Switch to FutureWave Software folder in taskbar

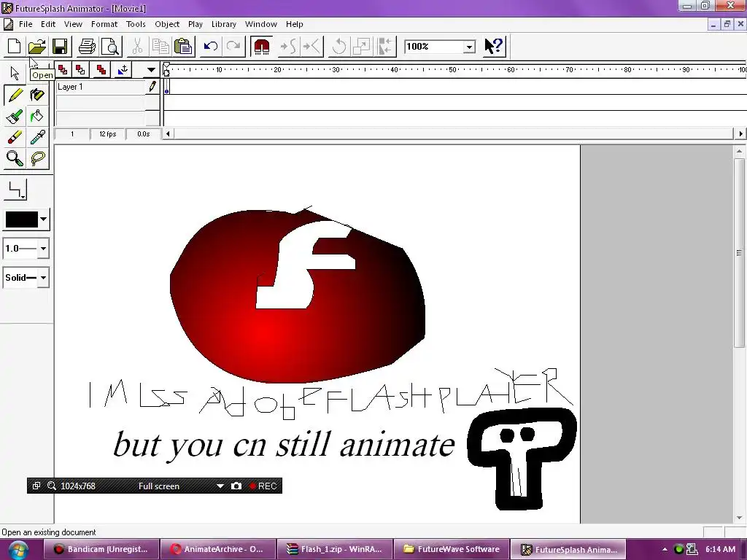pos(452,549)
